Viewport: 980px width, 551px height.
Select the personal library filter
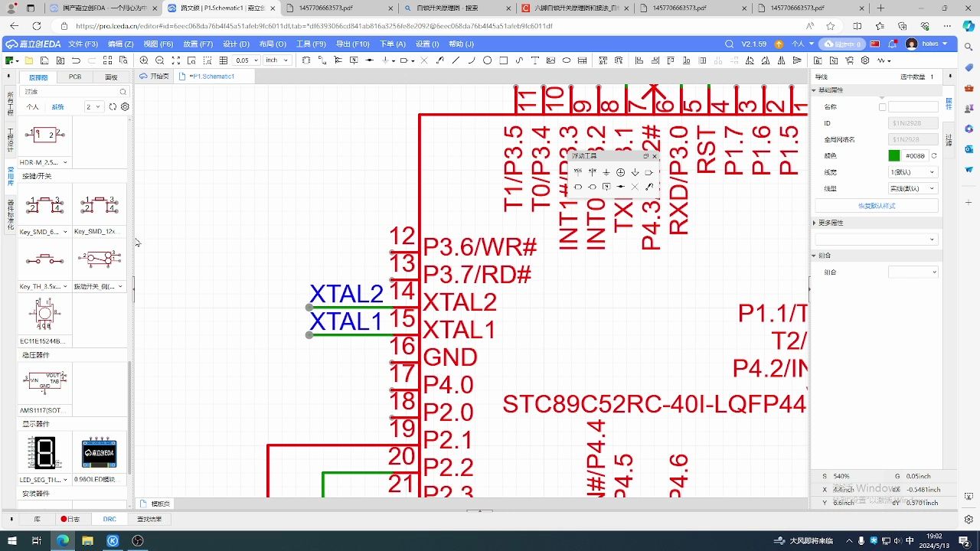click(33, 107)
